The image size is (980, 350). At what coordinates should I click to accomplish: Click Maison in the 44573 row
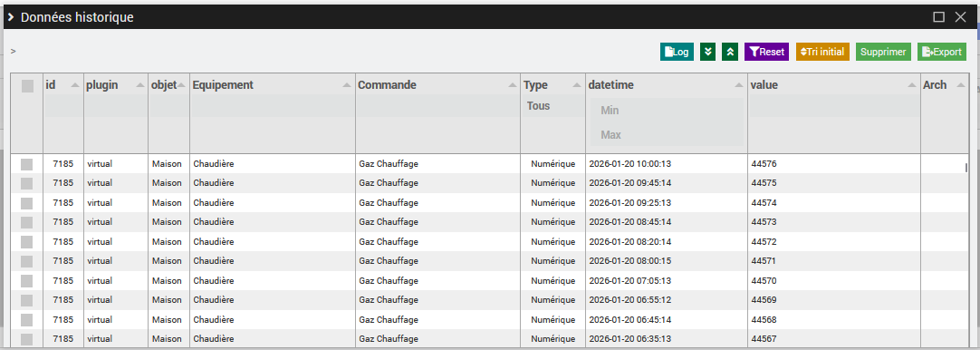(x=167, y=222)
